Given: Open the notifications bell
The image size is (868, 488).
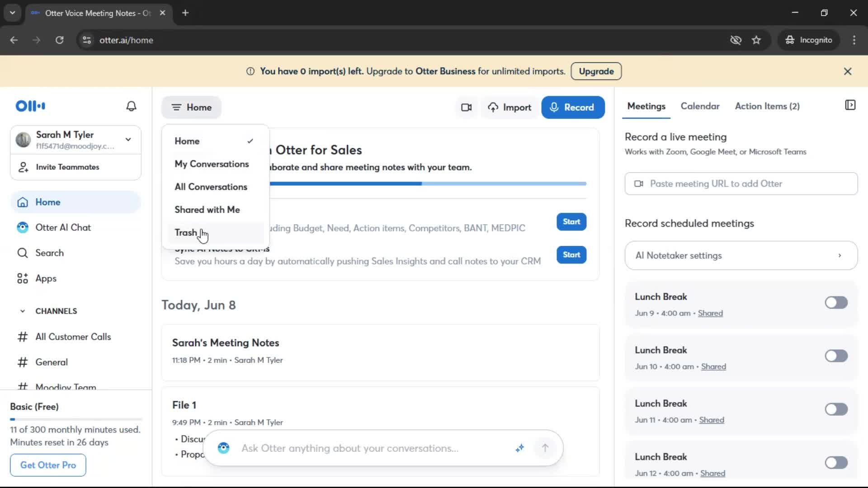Looking at the screenshot, I should coord(131,106).
